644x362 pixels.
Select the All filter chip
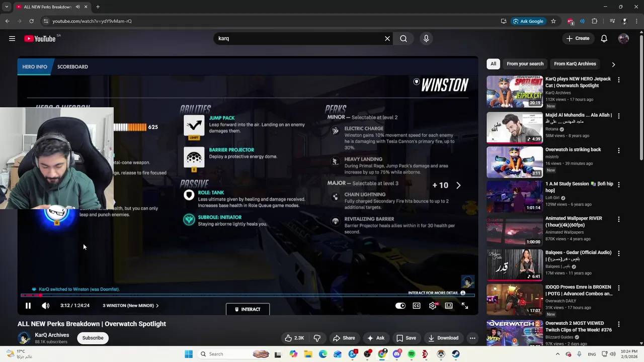coord(494,64)
